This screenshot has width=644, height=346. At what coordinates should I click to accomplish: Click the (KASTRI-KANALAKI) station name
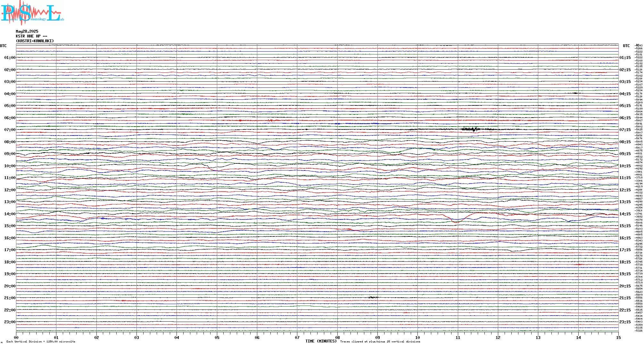(x=35, y=41)
